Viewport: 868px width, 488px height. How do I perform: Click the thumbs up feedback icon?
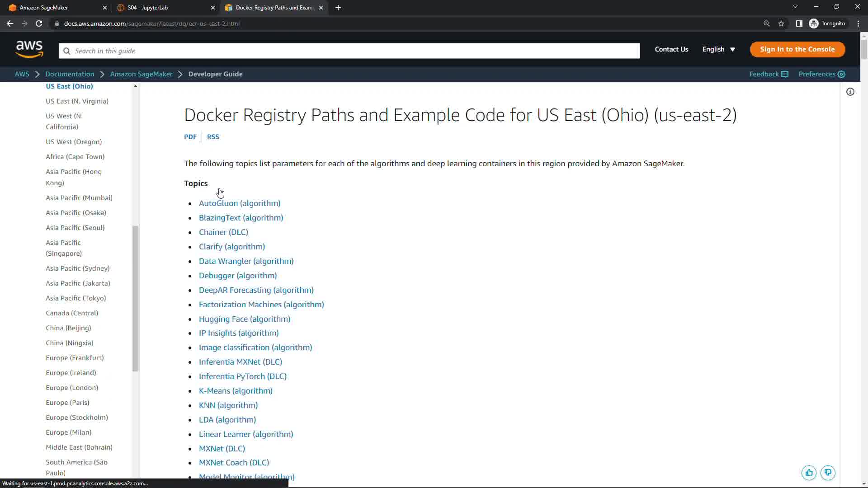pyautogui.click(x=809, y=473)
